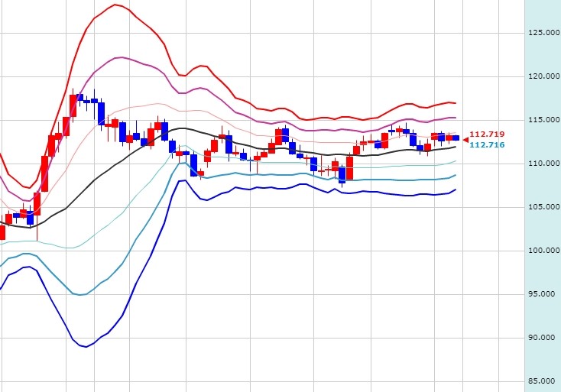Viewport: 561px width, 392px height.
Task: Click the red current price arrow marker
Action: pos(465,140)
